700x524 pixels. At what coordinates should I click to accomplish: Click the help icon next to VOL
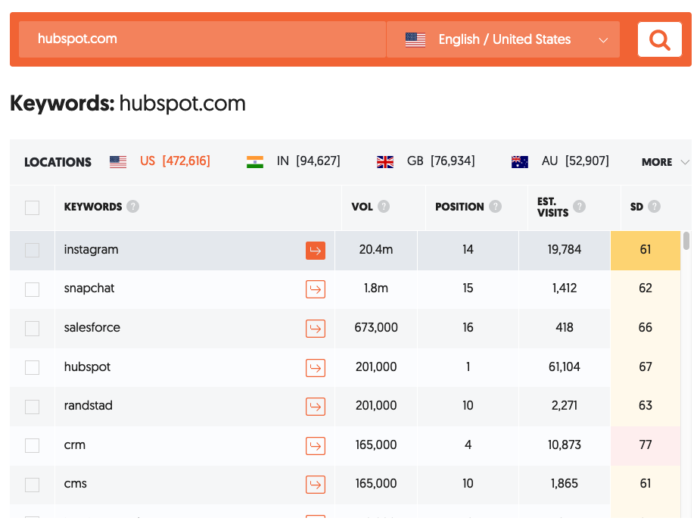[x=383, y=207]
